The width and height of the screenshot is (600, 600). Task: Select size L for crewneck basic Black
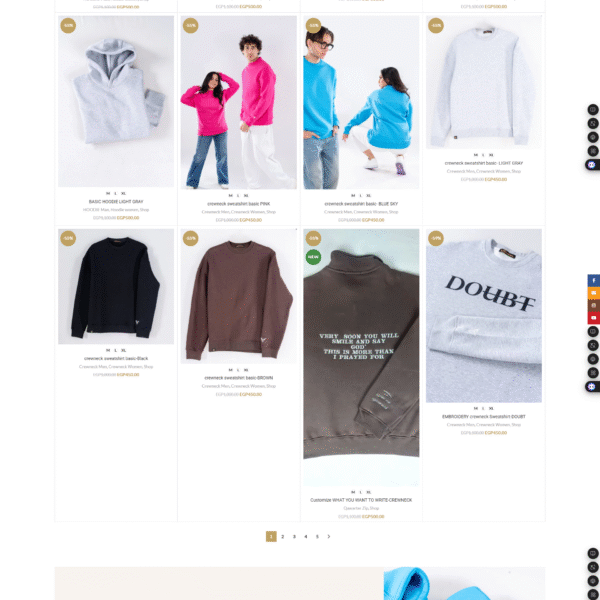click(x=116, y=350)
